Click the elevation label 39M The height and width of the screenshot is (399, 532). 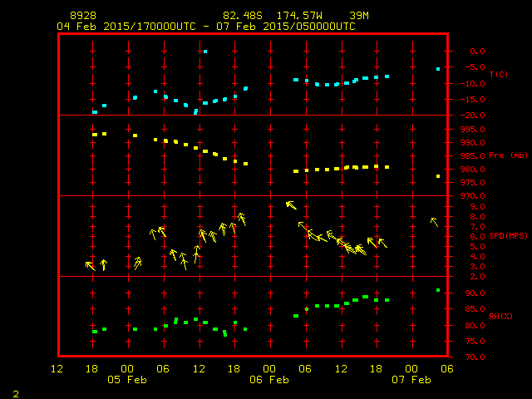click(359, 16)
